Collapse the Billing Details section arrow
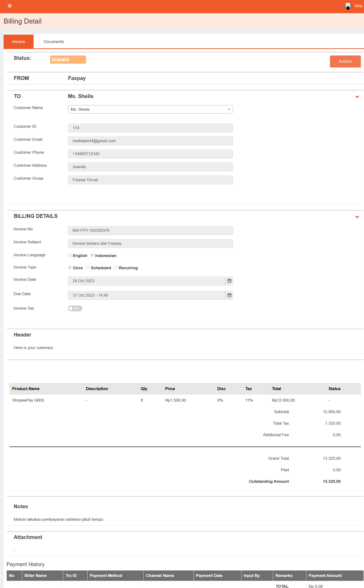Viewport: 364px width, 588px height. pyautogui.click(x=357, y=217)
